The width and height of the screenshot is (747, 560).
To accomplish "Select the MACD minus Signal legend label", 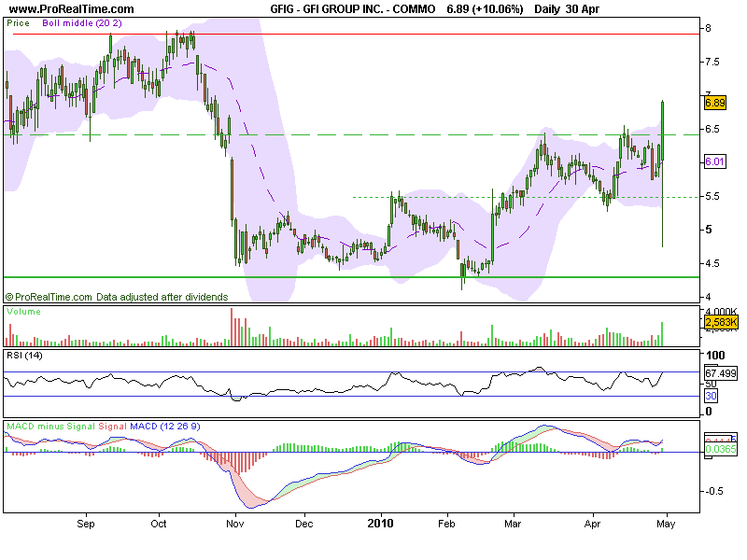I will click(50, 427).
